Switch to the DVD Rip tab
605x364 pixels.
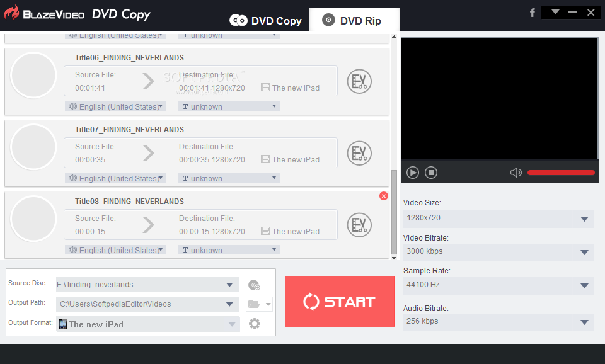[354, 20]
